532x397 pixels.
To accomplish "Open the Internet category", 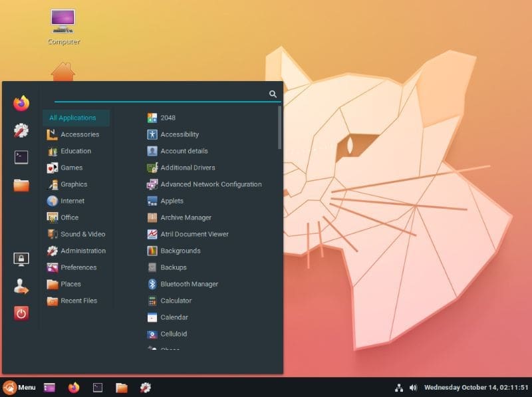I will (x=76, y=201).
